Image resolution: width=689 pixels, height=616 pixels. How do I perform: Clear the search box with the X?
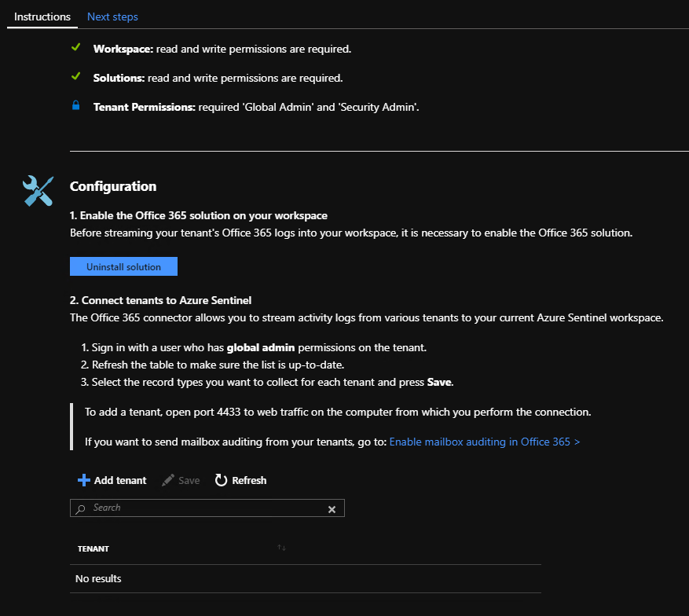332,509
